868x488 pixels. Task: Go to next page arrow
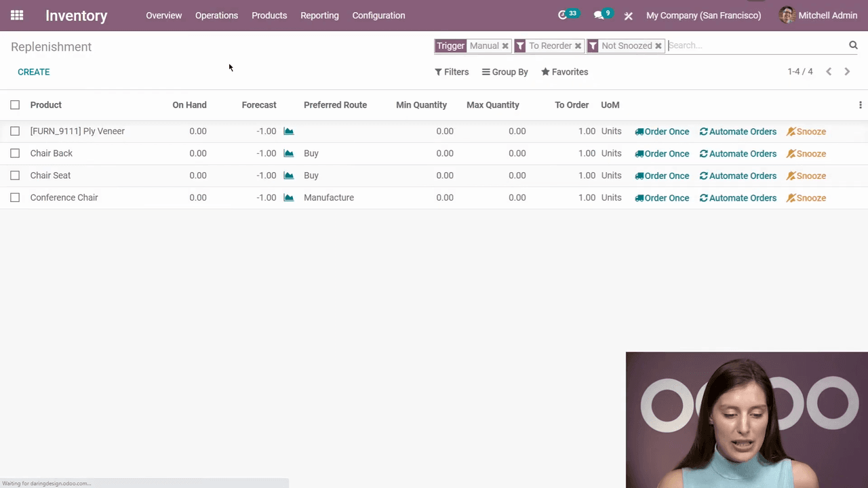(847, 72)
